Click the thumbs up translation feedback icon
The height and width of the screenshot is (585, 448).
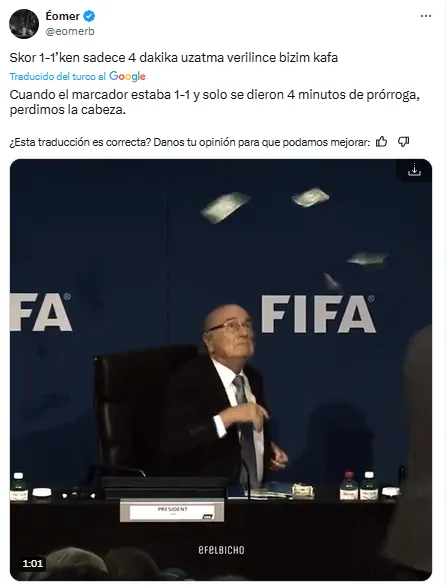click(381, 142)
